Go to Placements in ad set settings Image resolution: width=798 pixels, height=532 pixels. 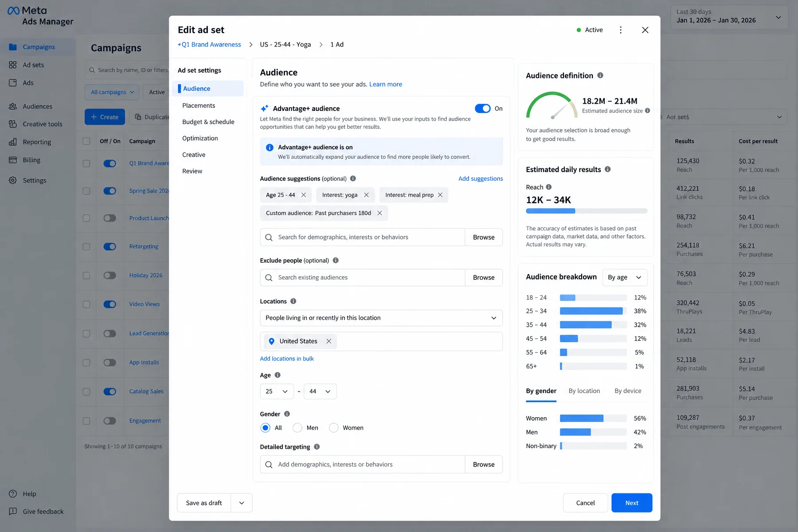[199, 106]
